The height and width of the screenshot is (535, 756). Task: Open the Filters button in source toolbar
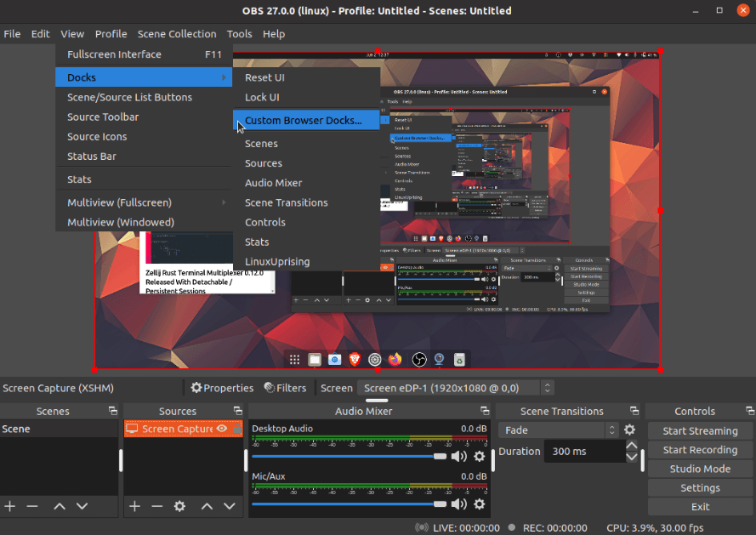[286, 388]
